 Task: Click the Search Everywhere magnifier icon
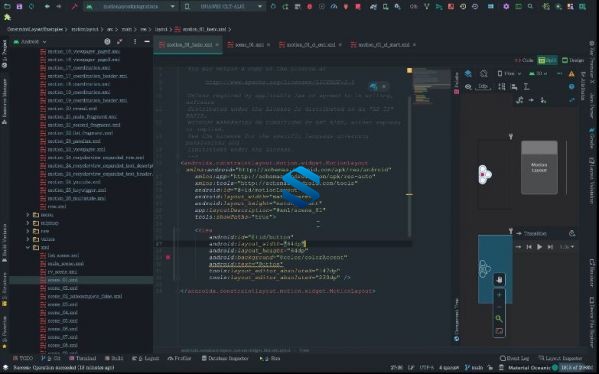coord(530,6)
